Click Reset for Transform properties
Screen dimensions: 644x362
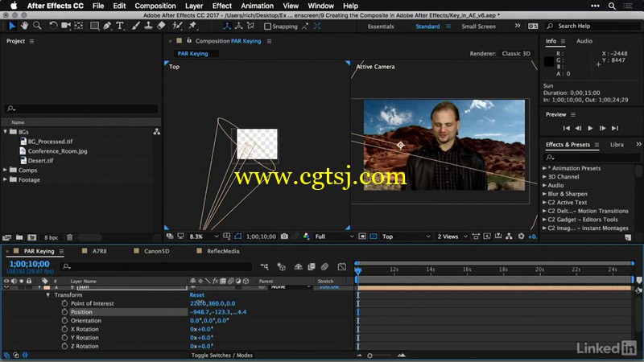196,294
